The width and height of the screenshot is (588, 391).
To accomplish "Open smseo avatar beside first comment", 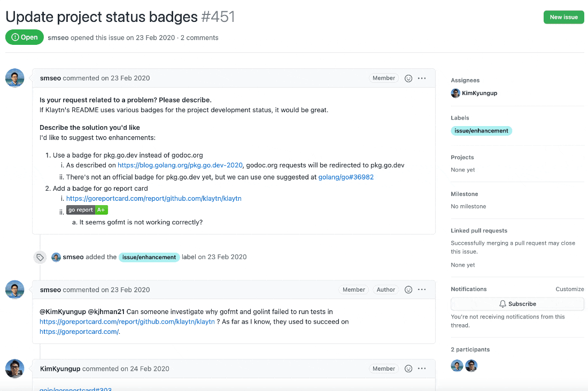I will click(x=14, y=78).
